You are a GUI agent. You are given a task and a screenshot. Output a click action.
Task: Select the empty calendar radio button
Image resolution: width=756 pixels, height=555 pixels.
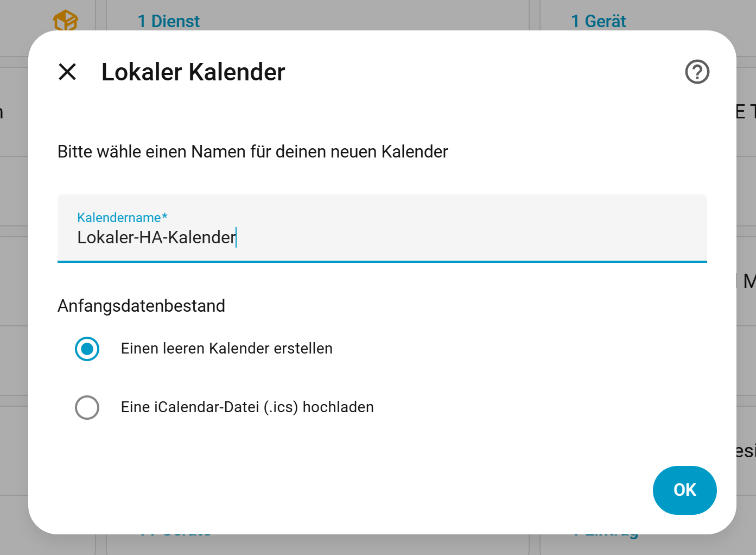click(87, 349)
